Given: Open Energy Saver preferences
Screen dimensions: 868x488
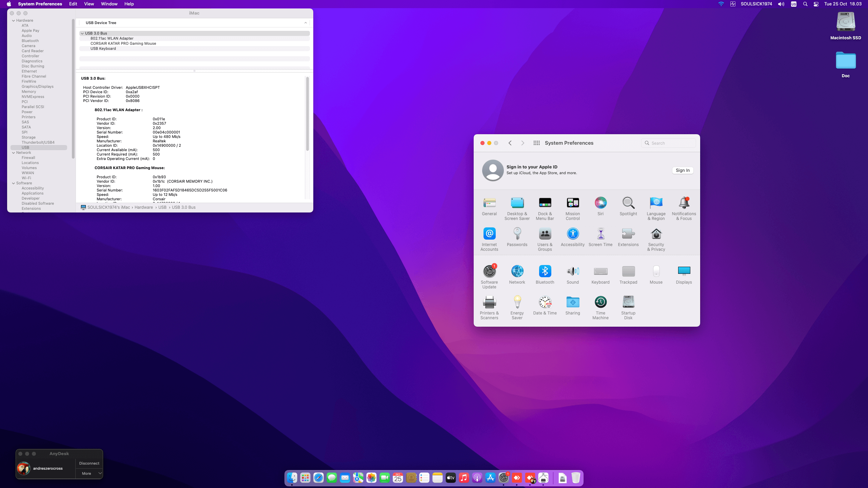Looking at the screenshot, I should [517, 308].
